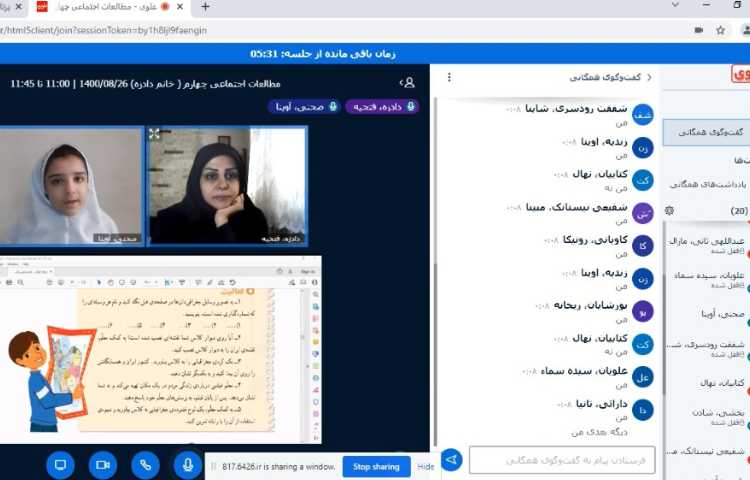The image size is (750, 480).
Task: Select public chat item in sidebar
Action: pyautogui.click(x=708, y=132)
